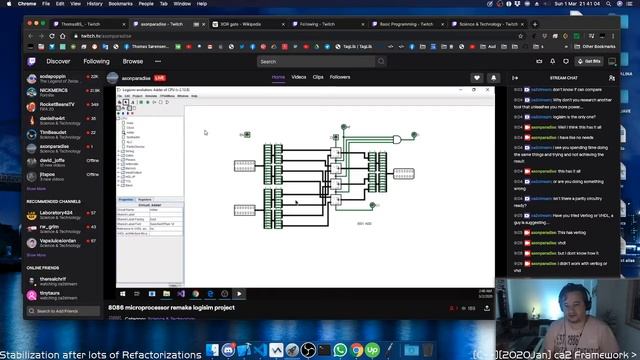Open Upwork app from the Dock
This screenshot has width=640, height=360.
tap(372, 350)
